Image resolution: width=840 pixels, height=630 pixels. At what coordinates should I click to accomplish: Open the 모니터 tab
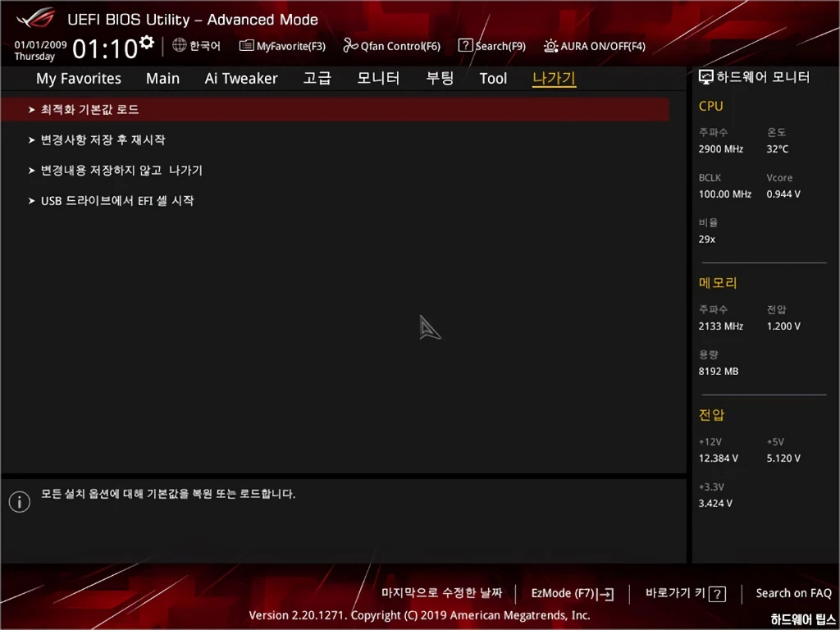click(378, 78)
